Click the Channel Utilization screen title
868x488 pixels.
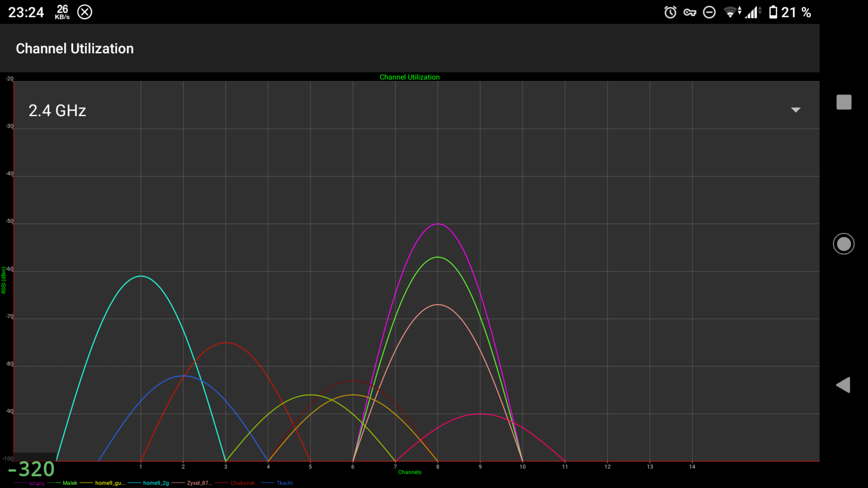tap(75, 49)
